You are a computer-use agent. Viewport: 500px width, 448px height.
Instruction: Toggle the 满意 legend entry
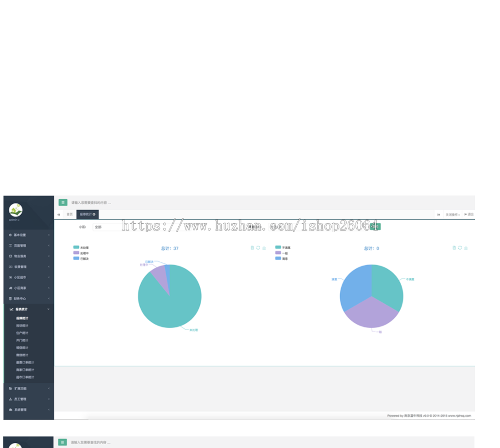point(282,258)
